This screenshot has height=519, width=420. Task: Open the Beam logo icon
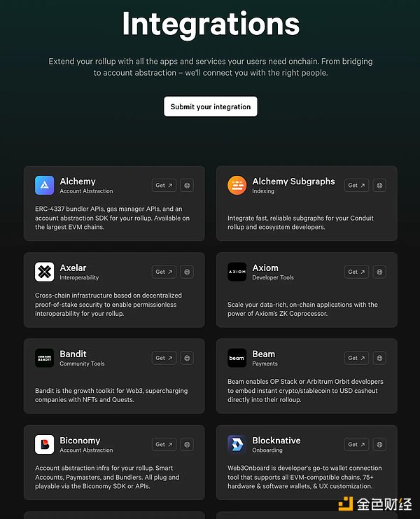[237, 358]
